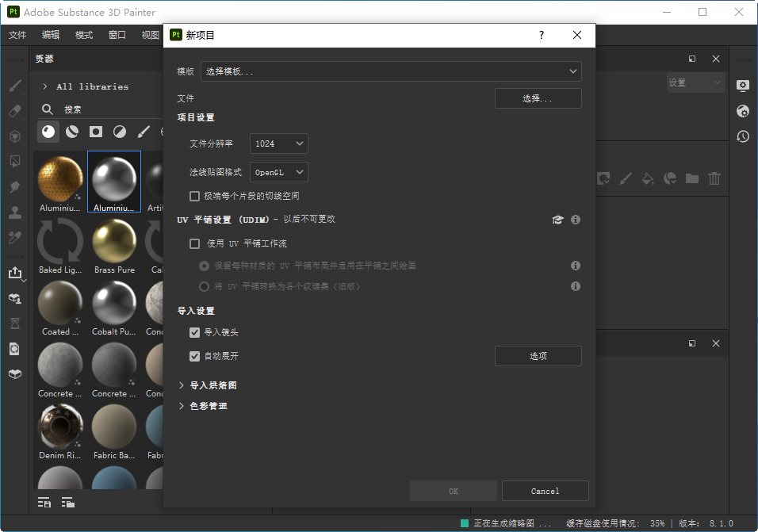Viewport: 758px width, 532px height.
Task: Uncheck the 导入镜头 checkbox
Action: (194, 332)
